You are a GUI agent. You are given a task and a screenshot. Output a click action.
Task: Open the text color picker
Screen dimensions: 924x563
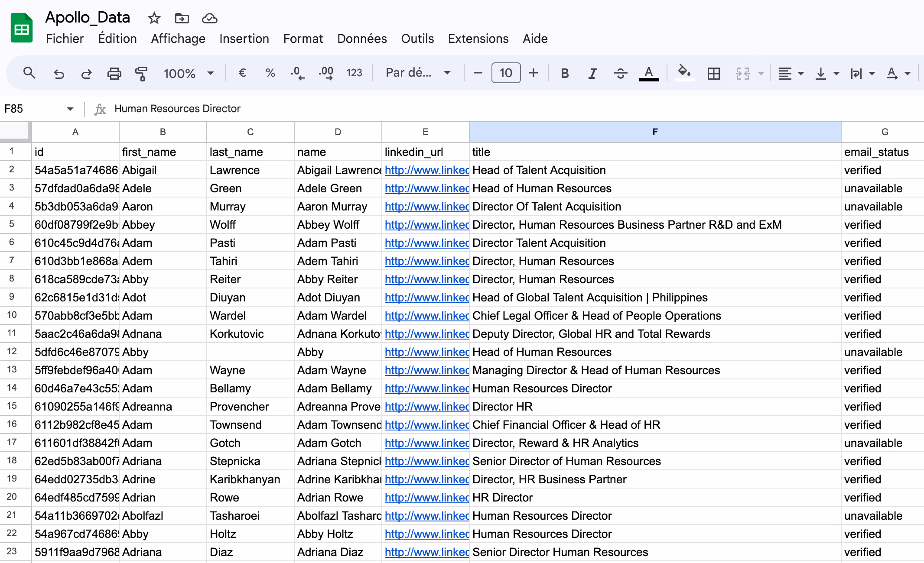click(648, 73)
